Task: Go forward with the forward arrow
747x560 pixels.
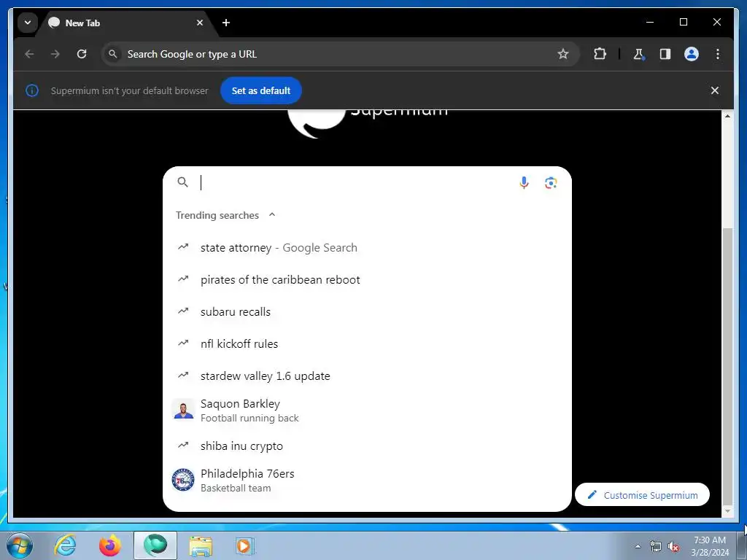Action: point(55,54)
